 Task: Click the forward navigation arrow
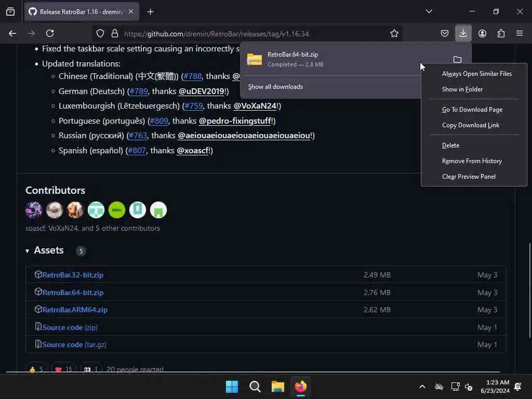point(31,33)
